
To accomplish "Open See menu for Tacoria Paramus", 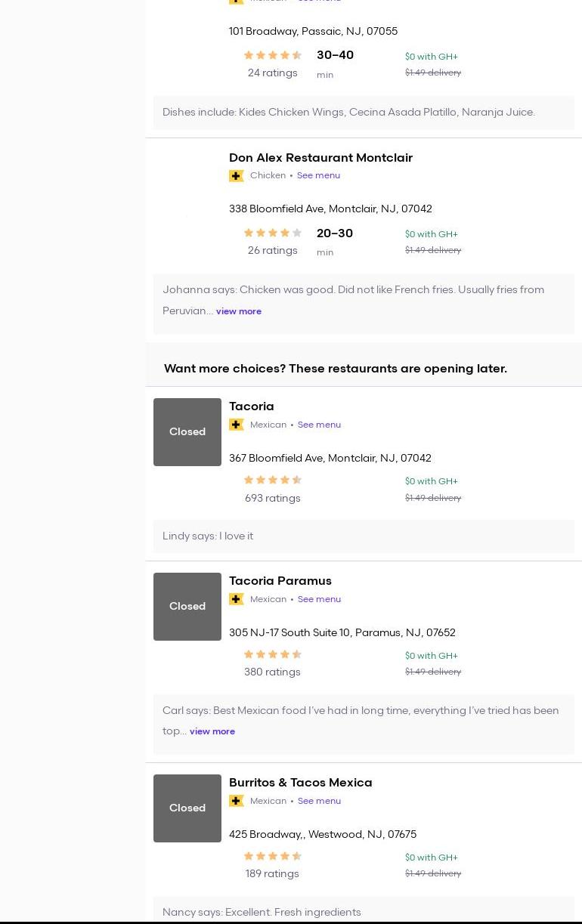I will click(319, 599).
